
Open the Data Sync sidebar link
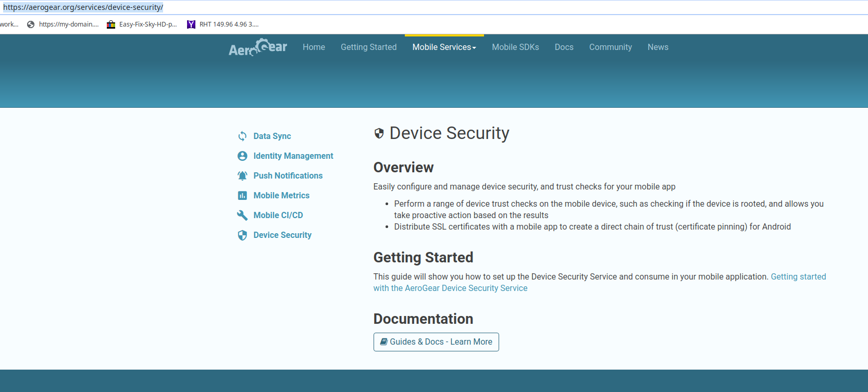point(272,136)
